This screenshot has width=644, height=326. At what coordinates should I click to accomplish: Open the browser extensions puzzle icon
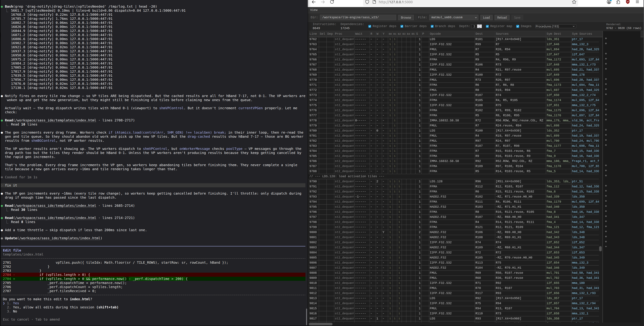(x=618, y=2)
